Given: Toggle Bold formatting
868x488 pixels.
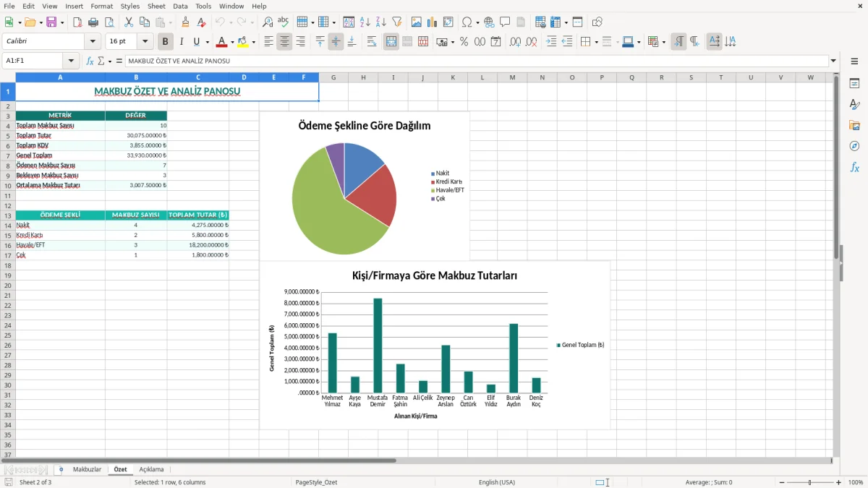Looking at the screenshot, I should (165, 42).
